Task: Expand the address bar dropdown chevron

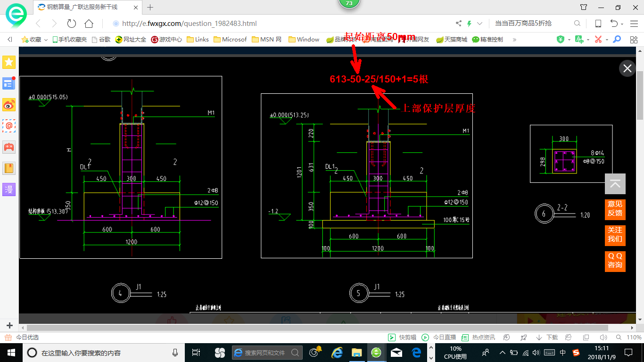Action: click(x=480, y=24)
